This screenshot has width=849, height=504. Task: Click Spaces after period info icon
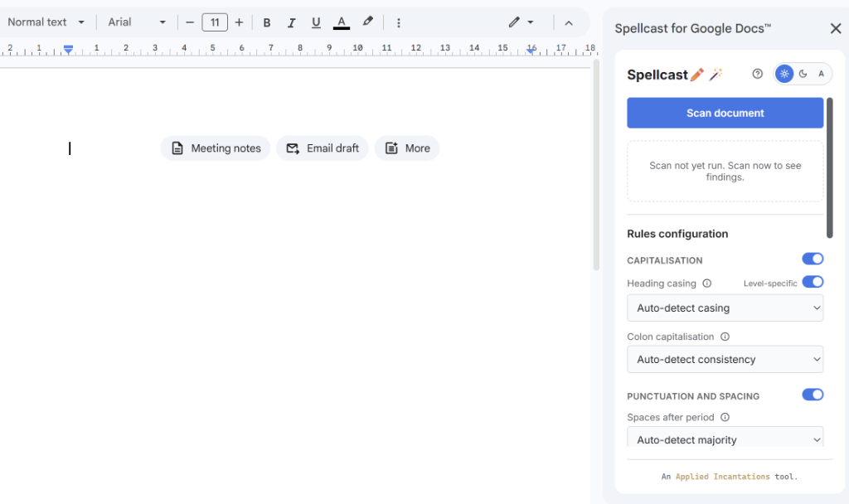coord(725,418)
